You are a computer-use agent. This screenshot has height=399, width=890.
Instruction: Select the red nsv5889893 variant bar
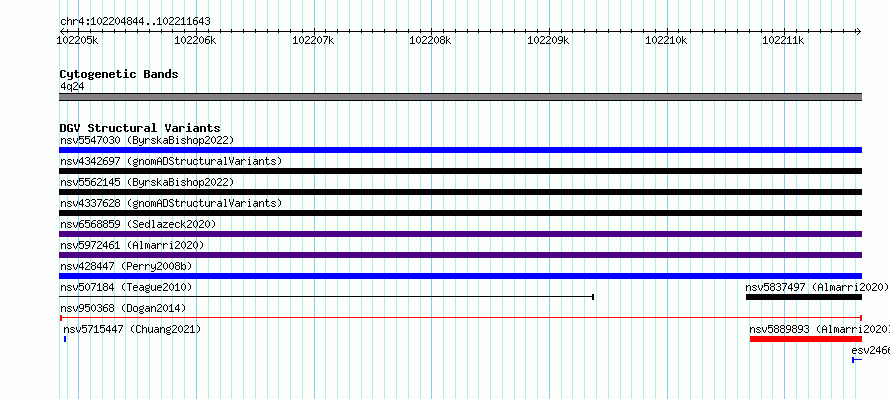tap(806, 339)
